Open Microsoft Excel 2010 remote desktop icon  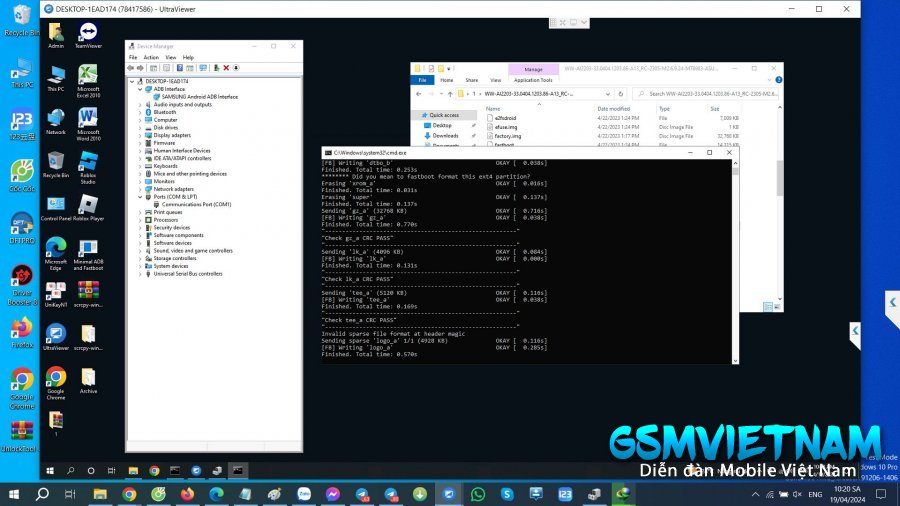coord(88,81)
